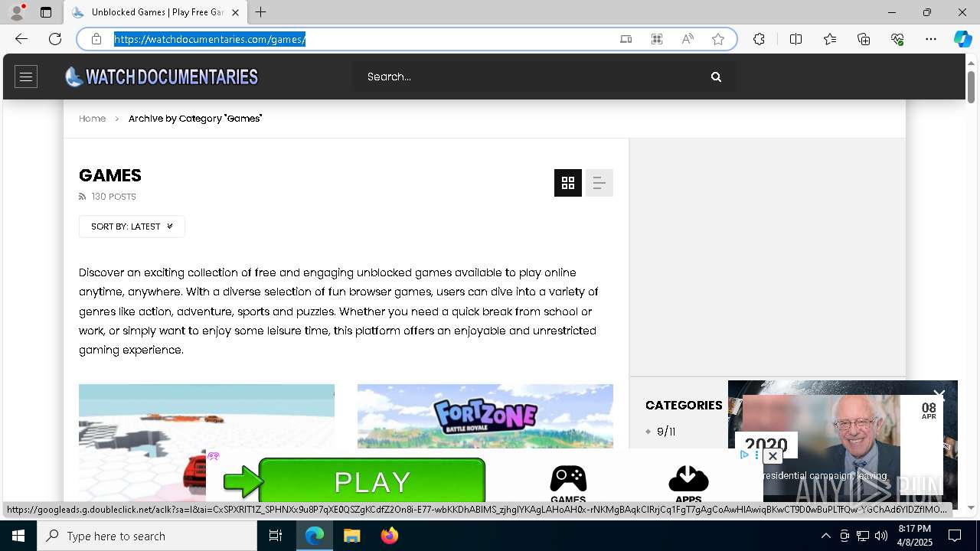Show hidden system tray icons
This screenshot has width=980, height=551.
(825, 536)
